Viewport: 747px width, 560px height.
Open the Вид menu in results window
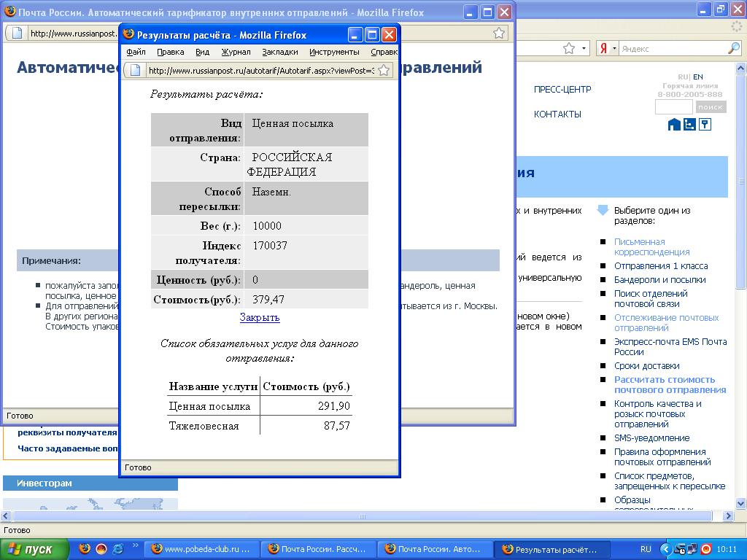tap(203, 52)
